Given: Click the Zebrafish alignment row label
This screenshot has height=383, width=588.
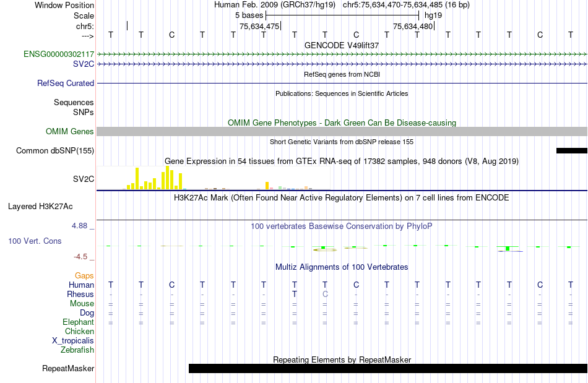Looking at the screenshot, I should pyautogui.click(x=77, y=350).
